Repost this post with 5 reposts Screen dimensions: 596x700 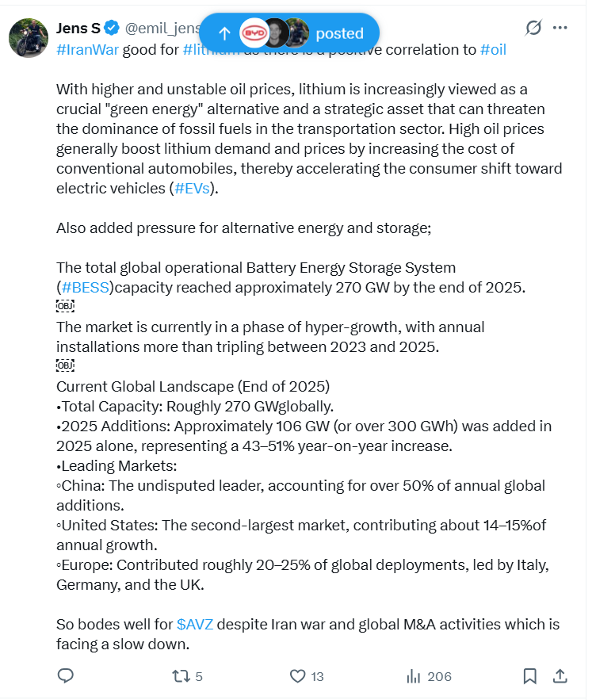pos(181,676)
